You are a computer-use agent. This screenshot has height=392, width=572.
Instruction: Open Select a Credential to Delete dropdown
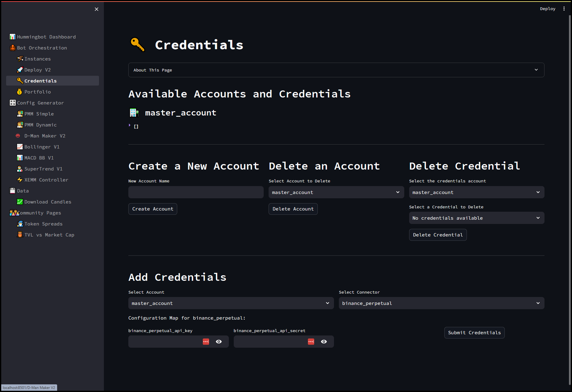[x=476, y=218]
